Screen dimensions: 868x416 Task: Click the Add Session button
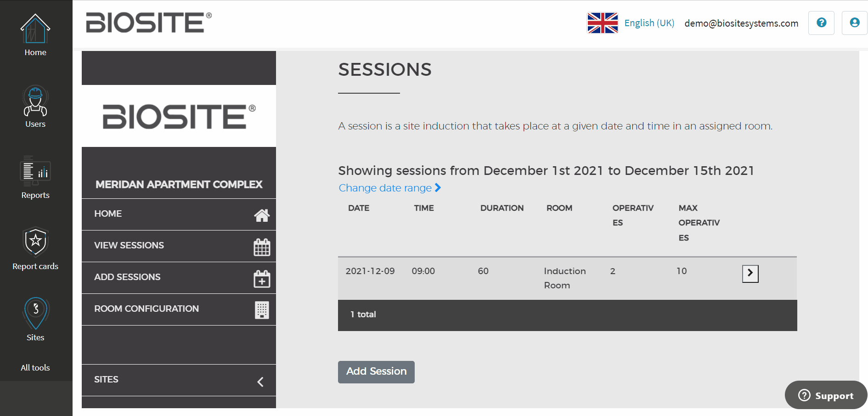pyautogui.click(x=376, y=372)
